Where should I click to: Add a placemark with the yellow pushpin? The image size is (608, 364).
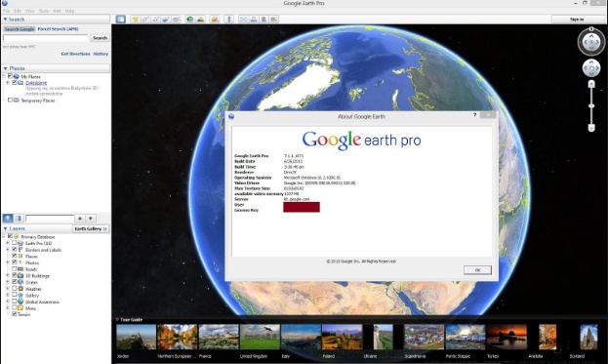coord(135,19)
